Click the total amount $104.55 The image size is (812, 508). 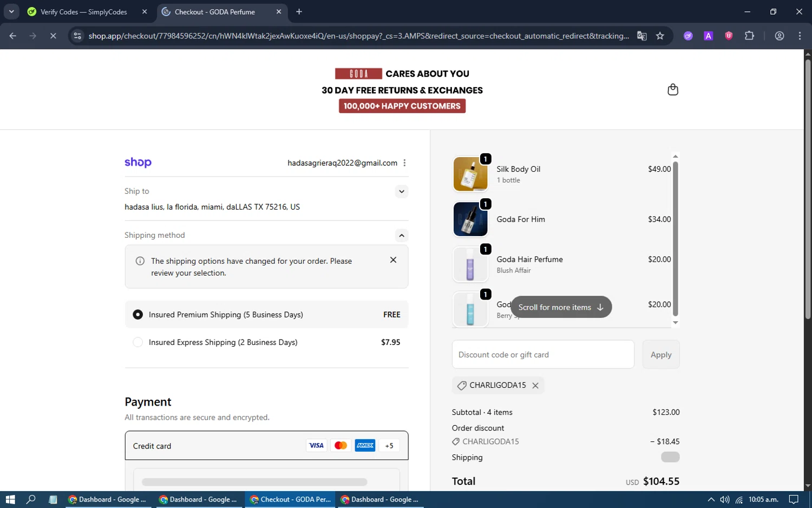(661, 481)
